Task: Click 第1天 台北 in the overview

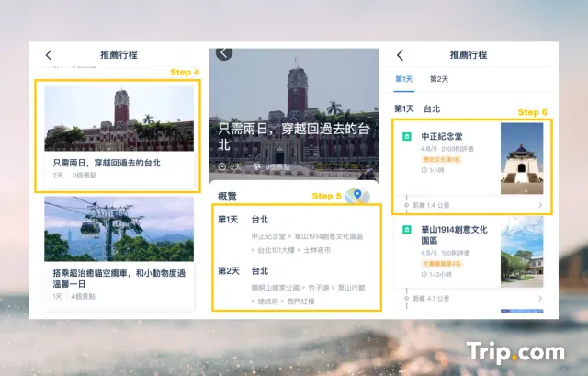Action: [243, 220]
